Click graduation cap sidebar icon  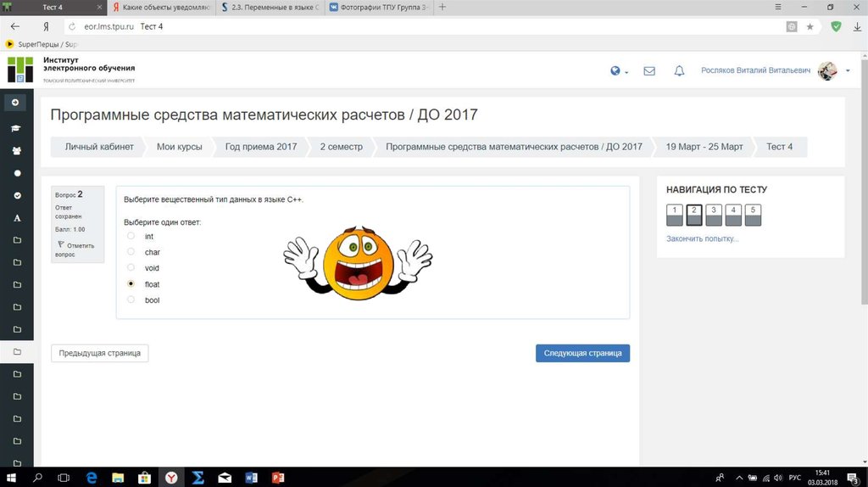tap(16, 128)
